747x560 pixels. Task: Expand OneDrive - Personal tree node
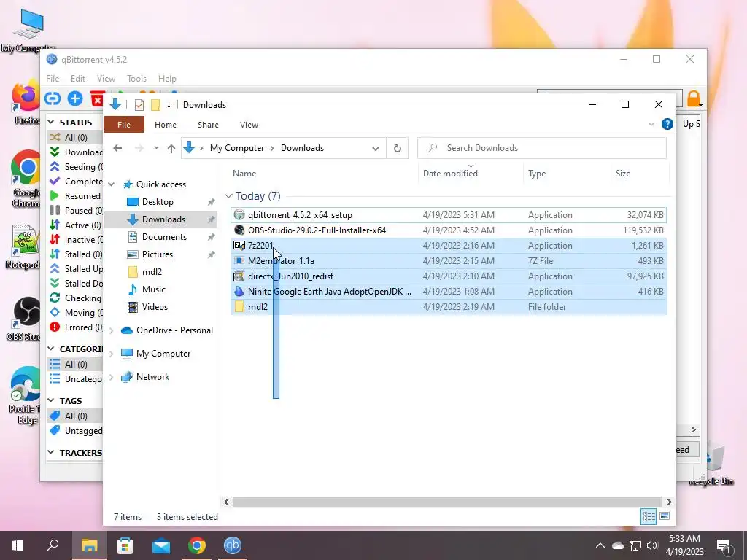112,330
